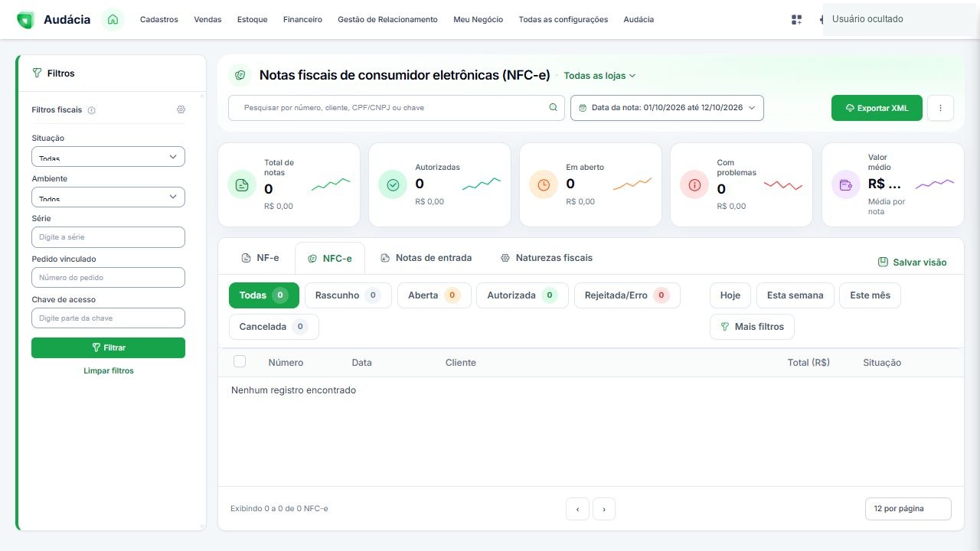Change the 12 por página page size

click(x=908, y=509)
